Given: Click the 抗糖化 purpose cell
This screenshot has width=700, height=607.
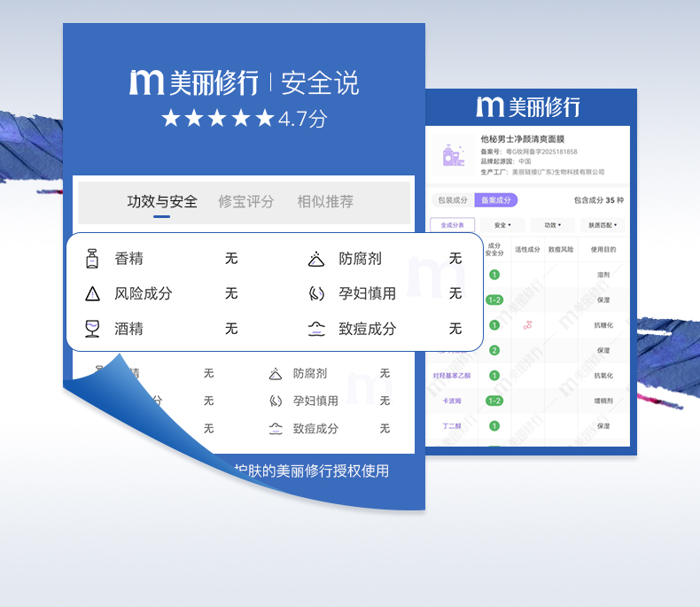Looking at the screenshot, I should pyautogui.click(x=603, y=325).
